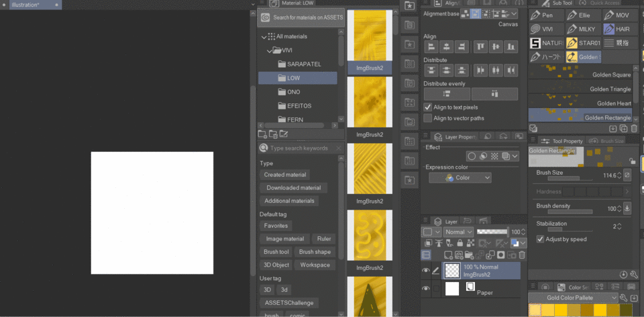Viewport: 644px width, 317px height.
Task: Delete layer using trash icon in Layer panel
Action: pos(522,255)
